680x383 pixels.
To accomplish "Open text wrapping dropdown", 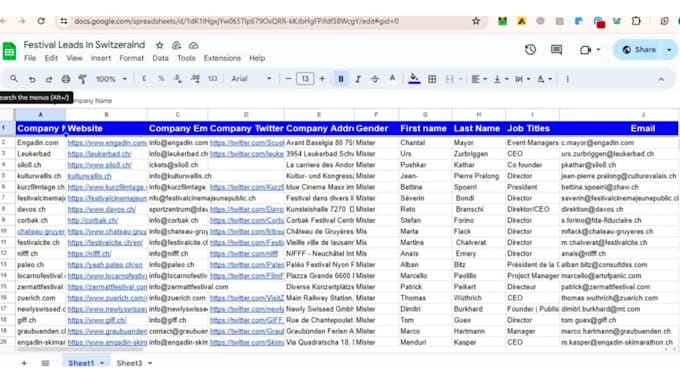I will point(523,79).
